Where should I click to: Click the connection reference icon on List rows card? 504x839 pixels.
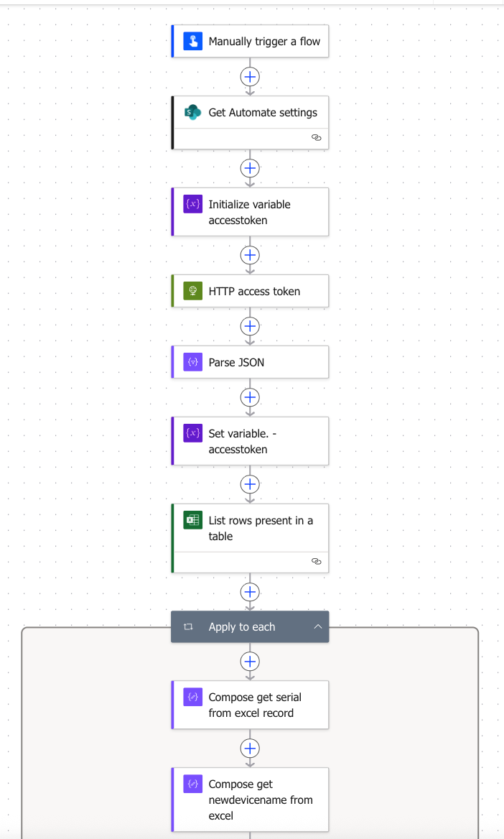317,562
